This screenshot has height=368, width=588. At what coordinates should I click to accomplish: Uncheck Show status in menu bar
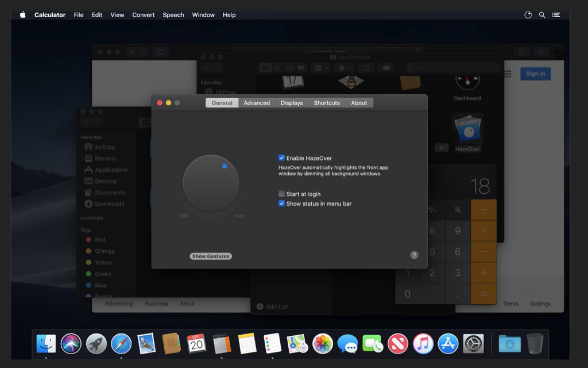pyautogui.click(x=281, y=204)
